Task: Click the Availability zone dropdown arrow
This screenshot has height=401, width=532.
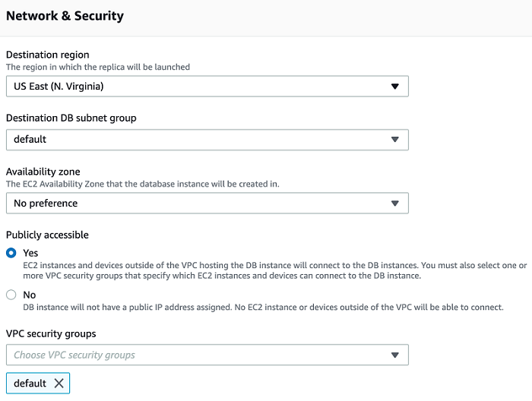Action: pos(394,204)
